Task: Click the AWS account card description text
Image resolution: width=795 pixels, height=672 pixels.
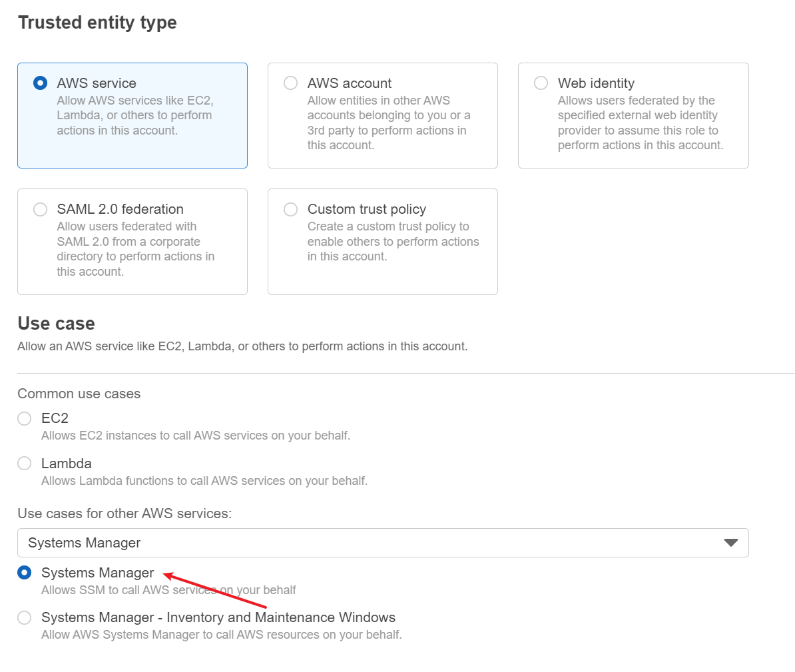Action: [388, 123]
